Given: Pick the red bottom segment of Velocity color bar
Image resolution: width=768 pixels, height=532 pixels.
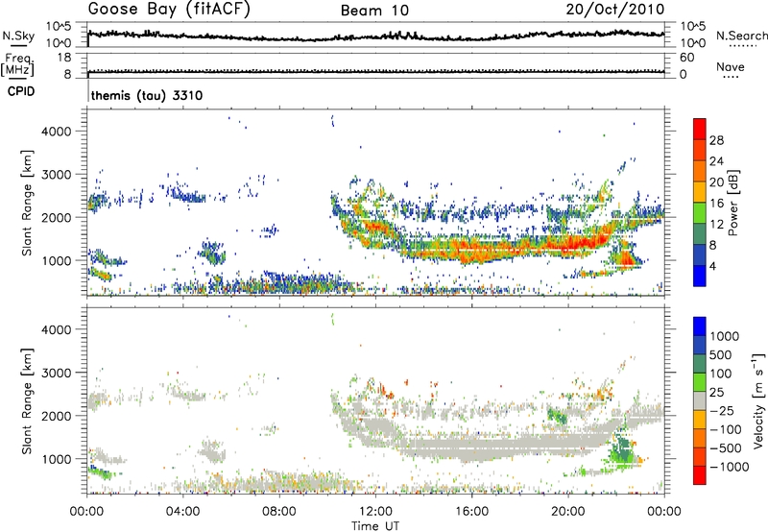Looking at the screenshot, I should [x=700, y=475].
